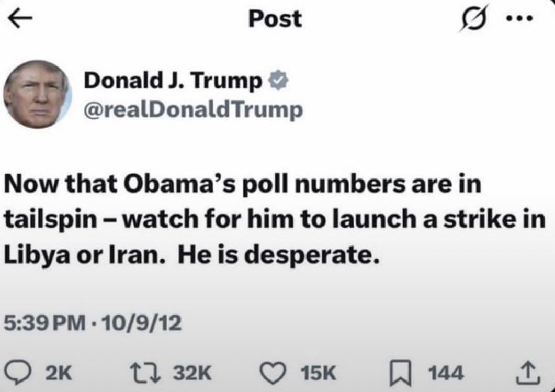Open the three-dot more options menu
The width and height of the screenshot is (555, 392).
[520, 20]
